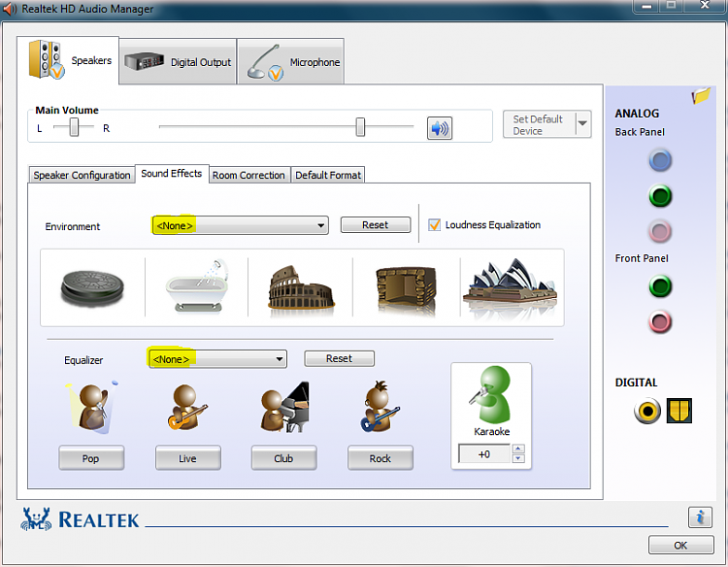728x567 pixels.
Task: Decrease the Karaoke key value
Action: pos(518,458)
